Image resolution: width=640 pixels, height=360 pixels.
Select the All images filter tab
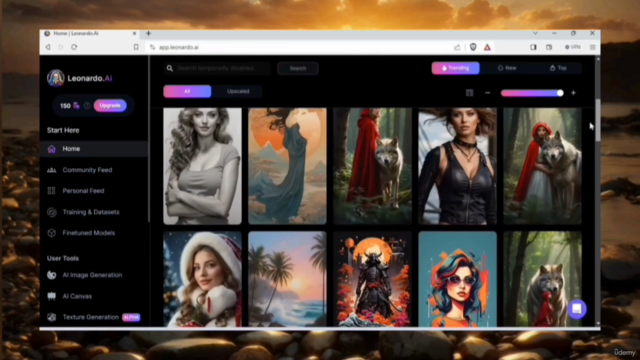(187, 91)
